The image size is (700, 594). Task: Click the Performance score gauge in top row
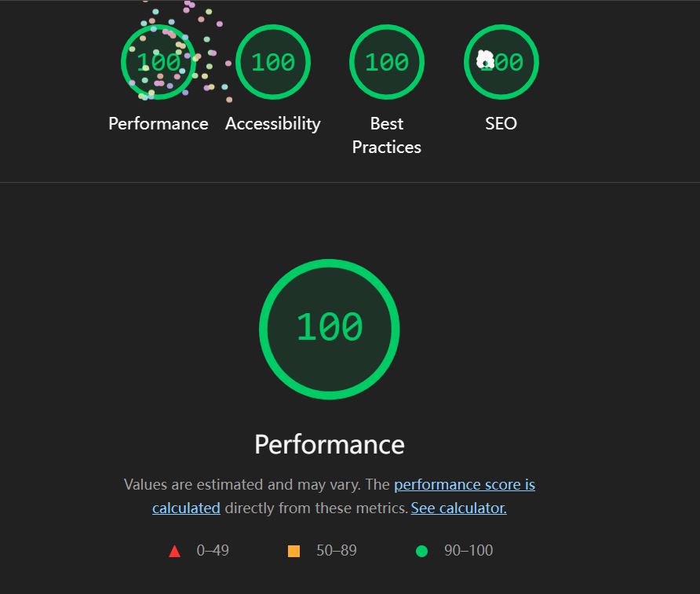[159, 62]
